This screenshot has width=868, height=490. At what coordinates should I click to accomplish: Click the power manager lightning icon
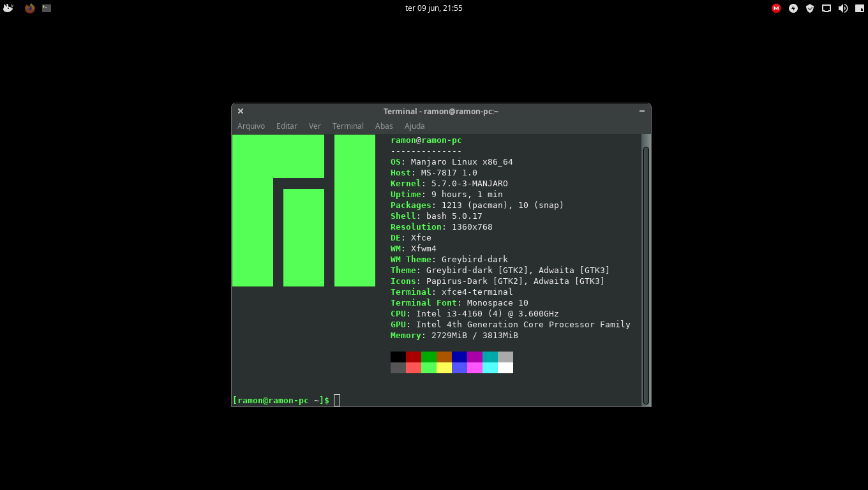point(793,8)
